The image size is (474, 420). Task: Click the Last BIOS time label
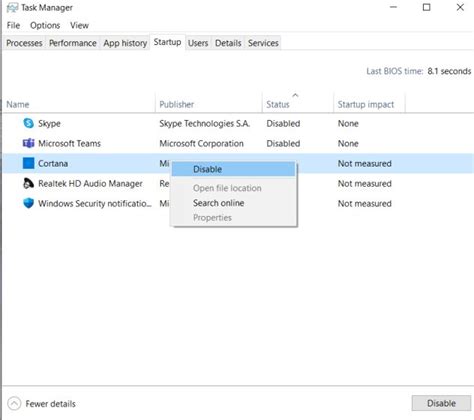395,71
